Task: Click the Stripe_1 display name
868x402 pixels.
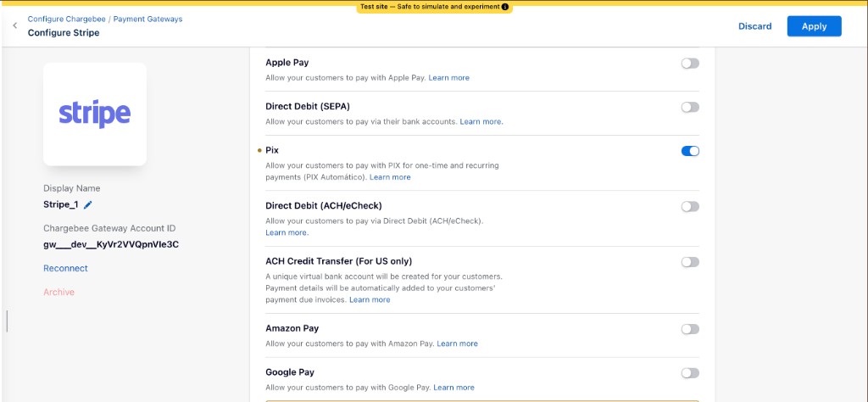Action: click(60, 204)
